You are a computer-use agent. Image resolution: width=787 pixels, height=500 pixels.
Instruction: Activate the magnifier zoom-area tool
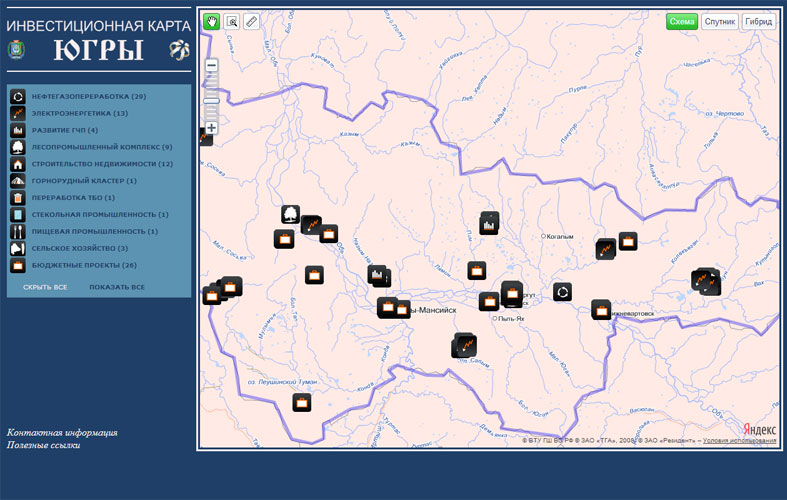coord(231,22)
